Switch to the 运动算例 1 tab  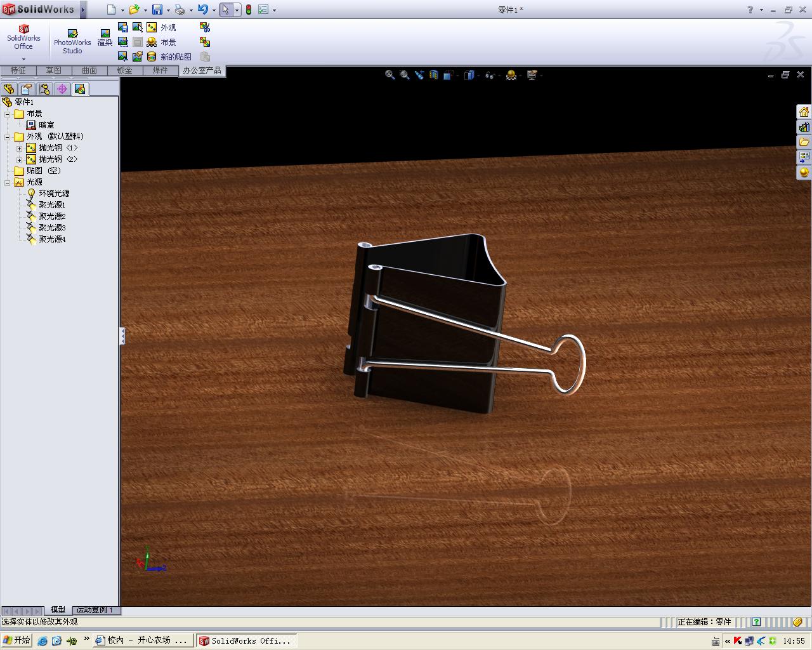(x=95, y=610)
